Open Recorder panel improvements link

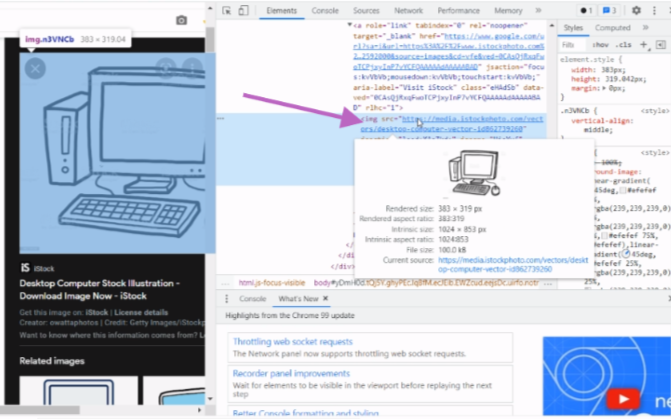click(291, 373)
